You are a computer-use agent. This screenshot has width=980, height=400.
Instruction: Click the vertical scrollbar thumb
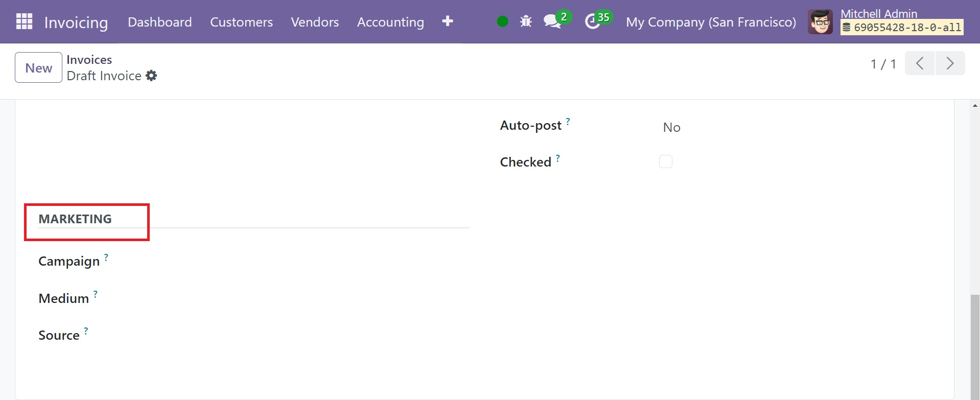coord(975,347)
